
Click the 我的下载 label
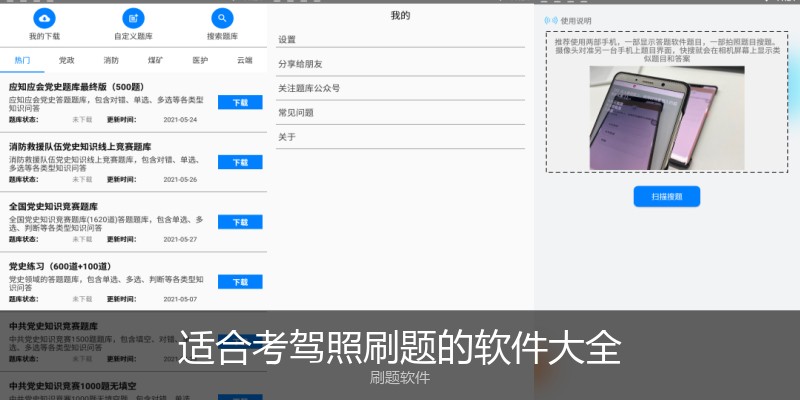(x=44, y=36)
